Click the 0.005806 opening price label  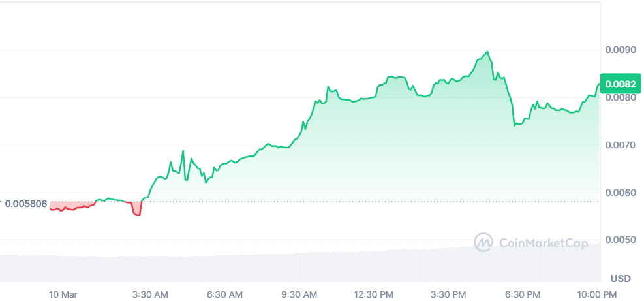point(25,204)
